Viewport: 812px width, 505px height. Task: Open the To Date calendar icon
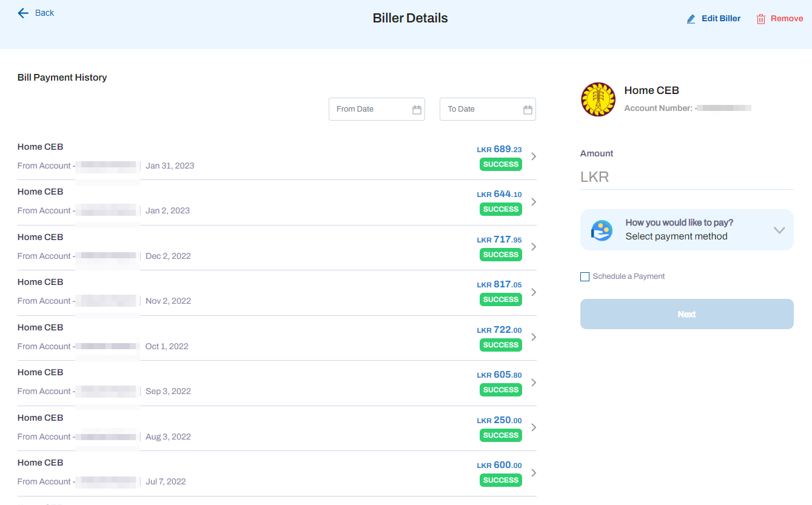[528, 110]
